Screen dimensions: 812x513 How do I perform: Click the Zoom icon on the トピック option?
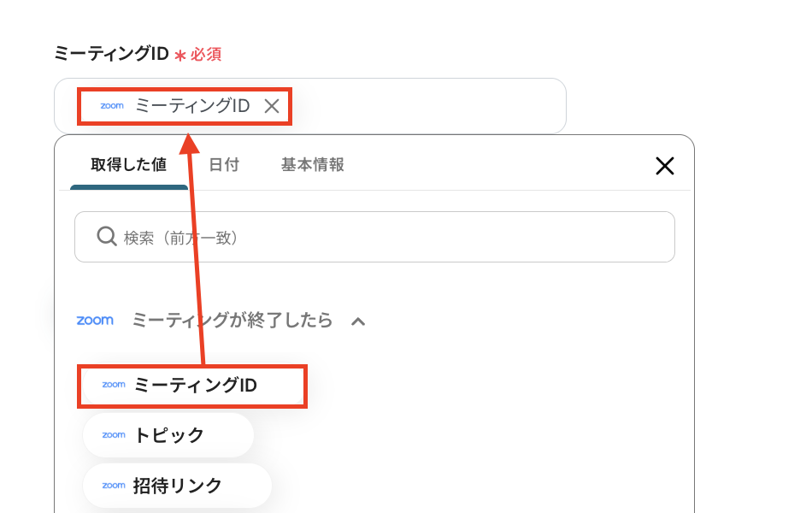tap(114, 435)
